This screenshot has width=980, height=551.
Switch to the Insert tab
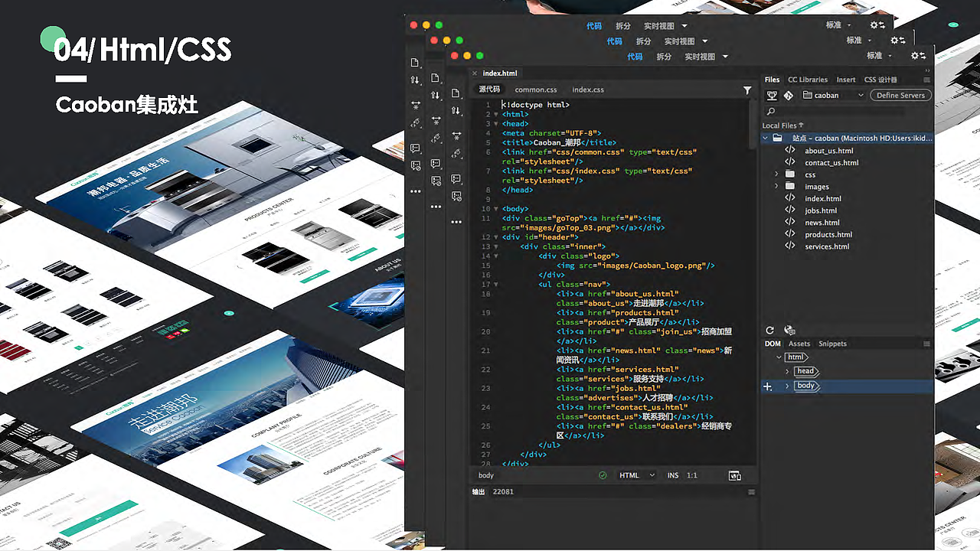(846, 80)
